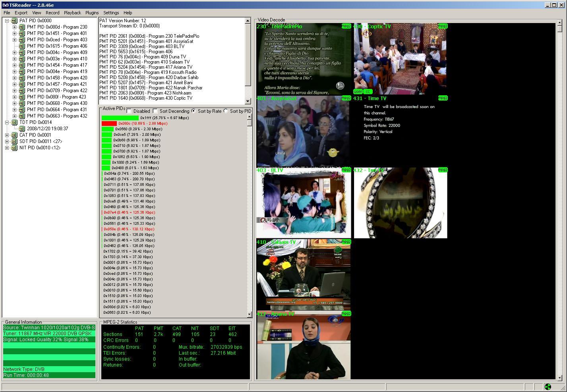This screenshot has width=567, height=392.
Task: Click the PMT icon beside Program 423
Action: (21, 97)
